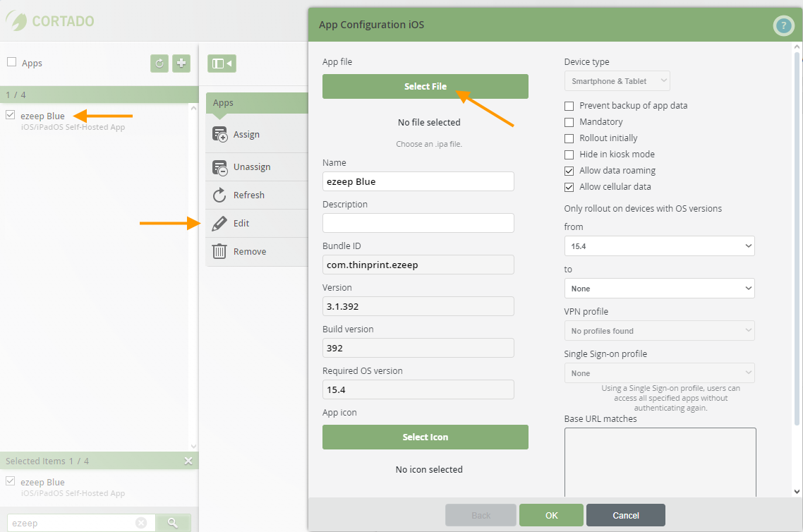Click the Select Icon button

(425, 437)
